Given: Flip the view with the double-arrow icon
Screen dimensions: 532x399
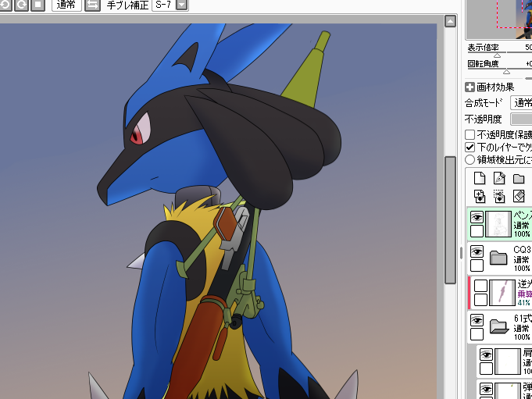Looking at the screenshot, I should pyautogui.click(x=92, y=5).
